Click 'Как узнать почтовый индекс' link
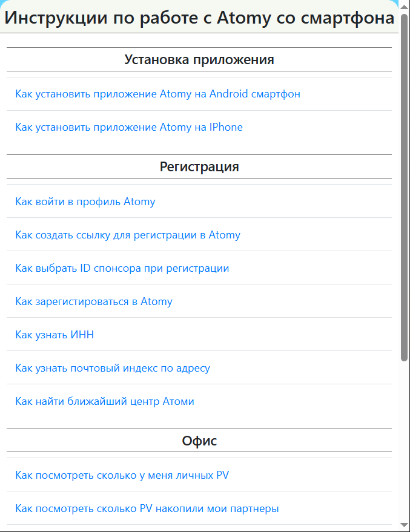Screen dimensions: 410x532 click(x=112, y=368)
